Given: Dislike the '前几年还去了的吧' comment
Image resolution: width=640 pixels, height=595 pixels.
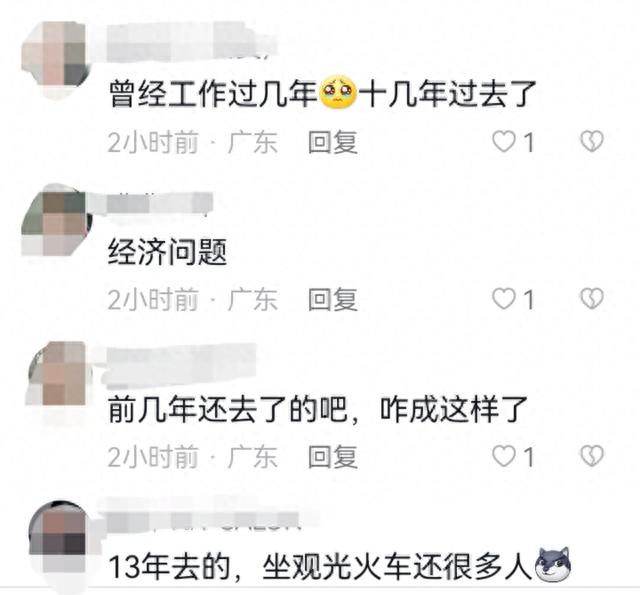Looking at the screenshot, I should (x=592, y=456).
